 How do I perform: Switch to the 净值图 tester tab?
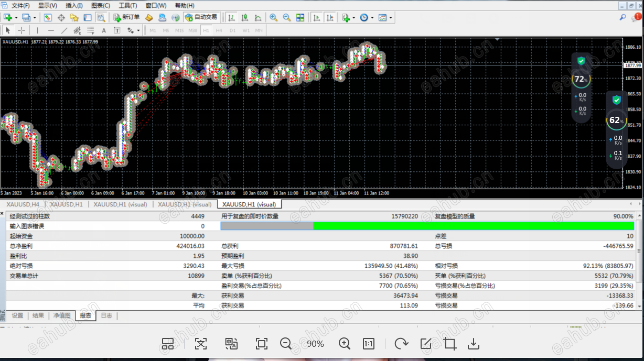coord(62,315)
